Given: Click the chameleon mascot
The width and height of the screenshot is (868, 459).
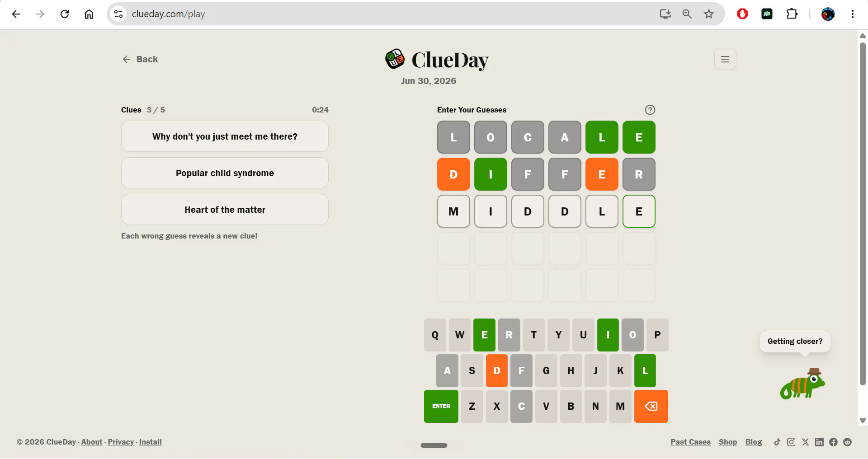Looking at the screenshot, I should pyautogui.click(x=803, y=384).
